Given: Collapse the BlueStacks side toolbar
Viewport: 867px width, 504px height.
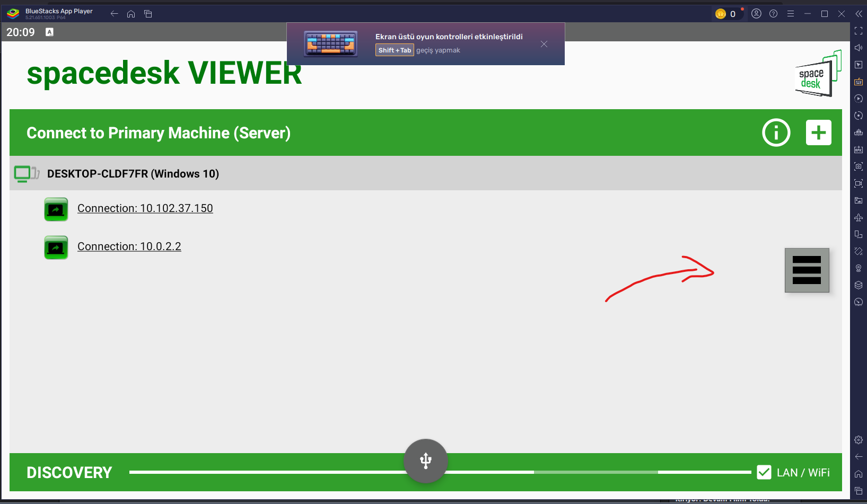Looking at the screenshot, I should [x=859, y=14].
